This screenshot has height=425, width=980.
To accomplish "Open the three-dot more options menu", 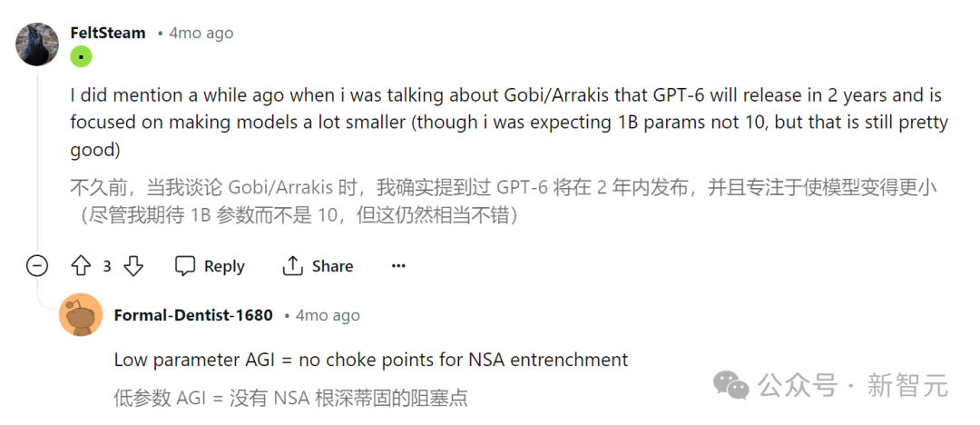I will coord(398,266).
